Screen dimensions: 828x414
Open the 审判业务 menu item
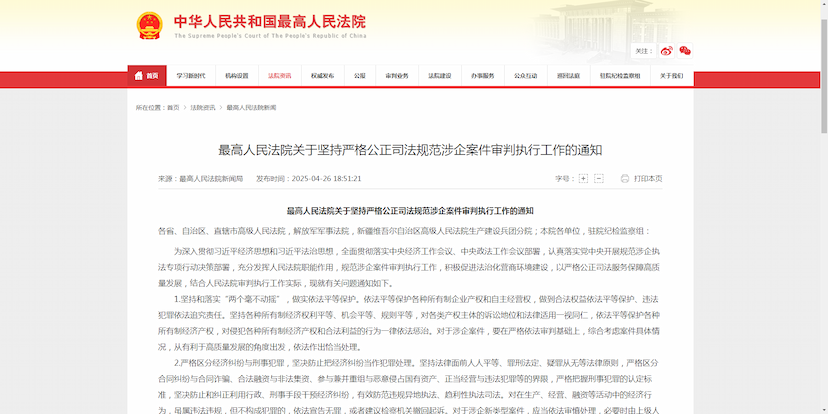click(397, 76)
